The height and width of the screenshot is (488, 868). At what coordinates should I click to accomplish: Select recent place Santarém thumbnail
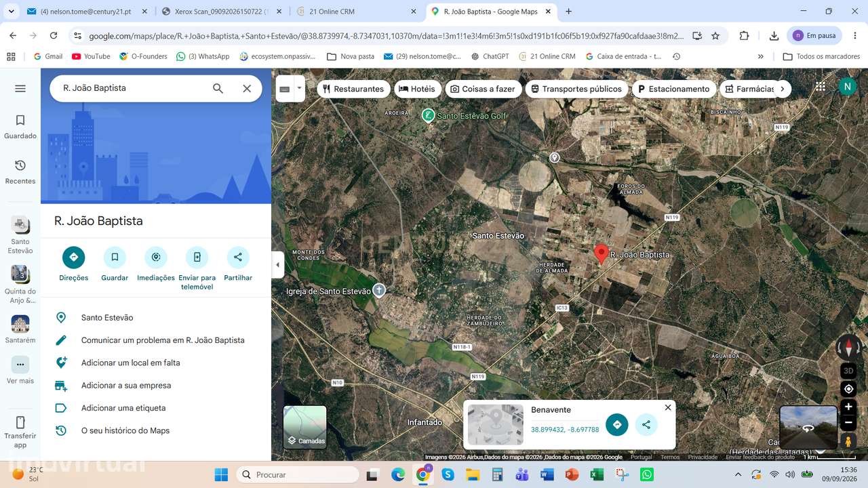[x=20, y=324]
